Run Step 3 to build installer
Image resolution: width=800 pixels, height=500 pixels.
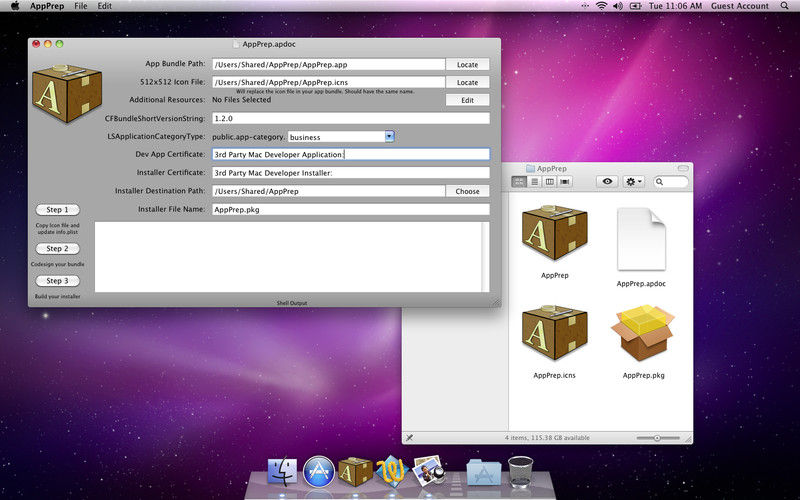[58, 281]
